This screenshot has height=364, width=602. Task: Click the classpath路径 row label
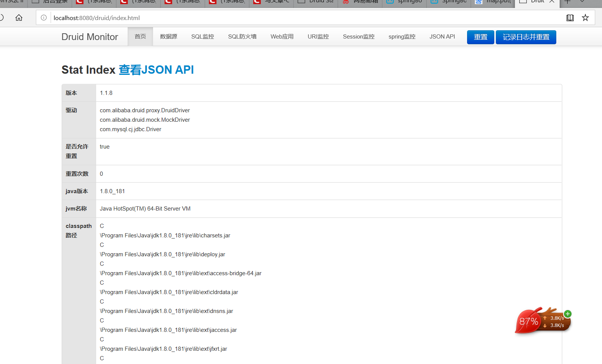point(79,231)
